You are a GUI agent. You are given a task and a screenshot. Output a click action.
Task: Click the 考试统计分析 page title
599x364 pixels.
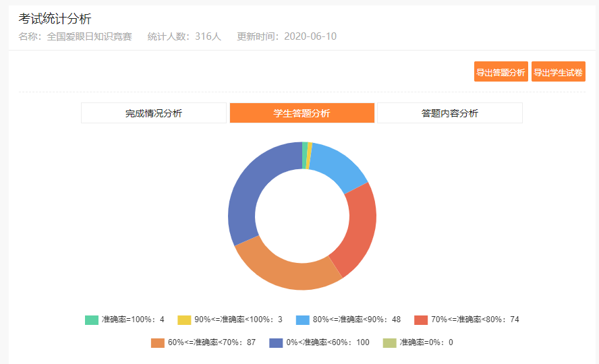click(x=55, y=19)
